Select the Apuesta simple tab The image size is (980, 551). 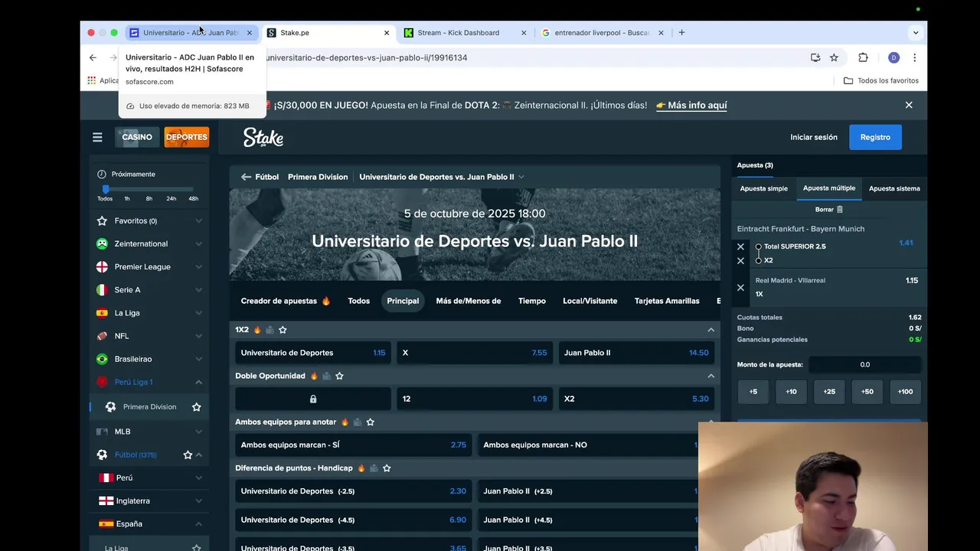763,188
